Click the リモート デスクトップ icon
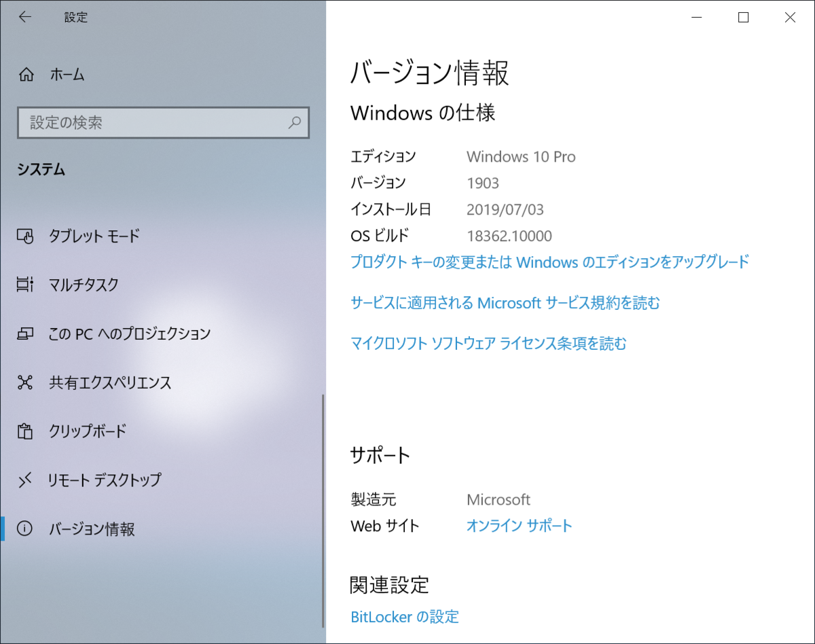This screenshot has width=815, height=644. pos(26,480)
